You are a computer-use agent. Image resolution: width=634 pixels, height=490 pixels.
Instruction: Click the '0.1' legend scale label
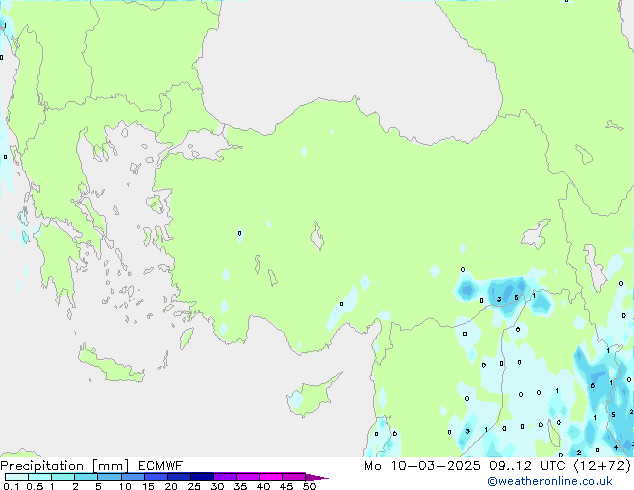(11, 486)
